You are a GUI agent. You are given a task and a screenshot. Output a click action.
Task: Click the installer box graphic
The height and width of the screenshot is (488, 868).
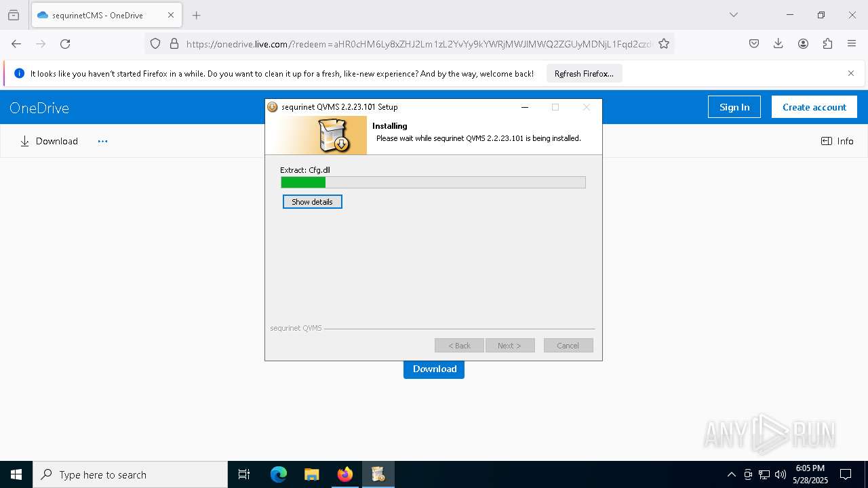(334, 135)
